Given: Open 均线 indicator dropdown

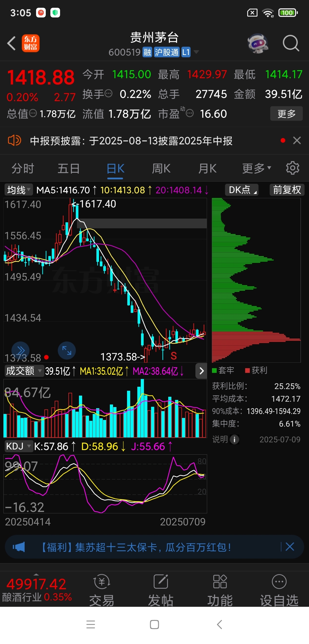Looking at the screenshot, I should tap(19, 190).
